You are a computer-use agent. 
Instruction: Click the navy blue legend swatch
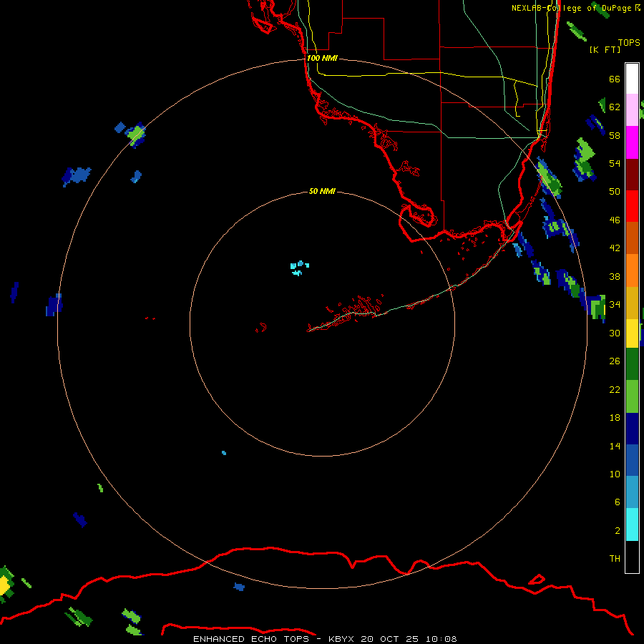632,429
